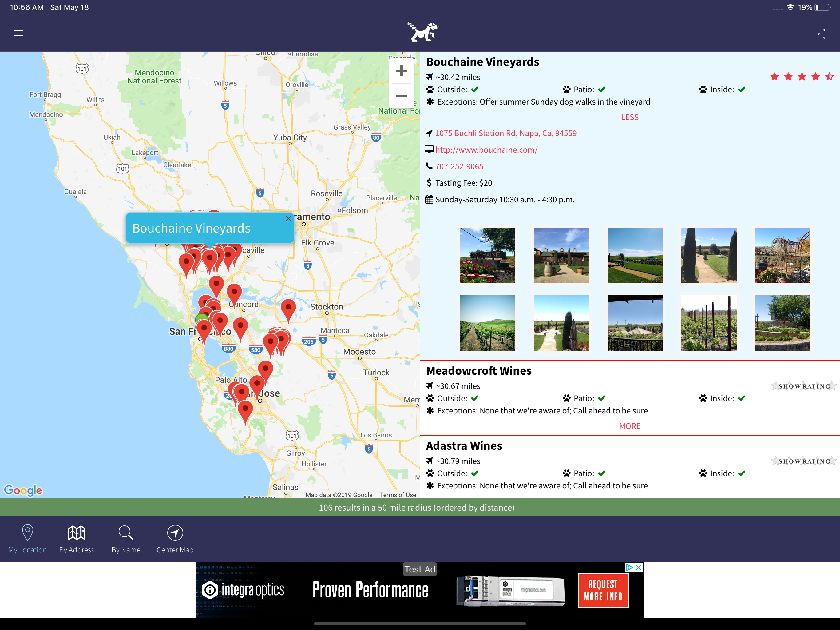840x630 pixels.
Task: Open the patio railing view photo
Action: tap(635, 323)
